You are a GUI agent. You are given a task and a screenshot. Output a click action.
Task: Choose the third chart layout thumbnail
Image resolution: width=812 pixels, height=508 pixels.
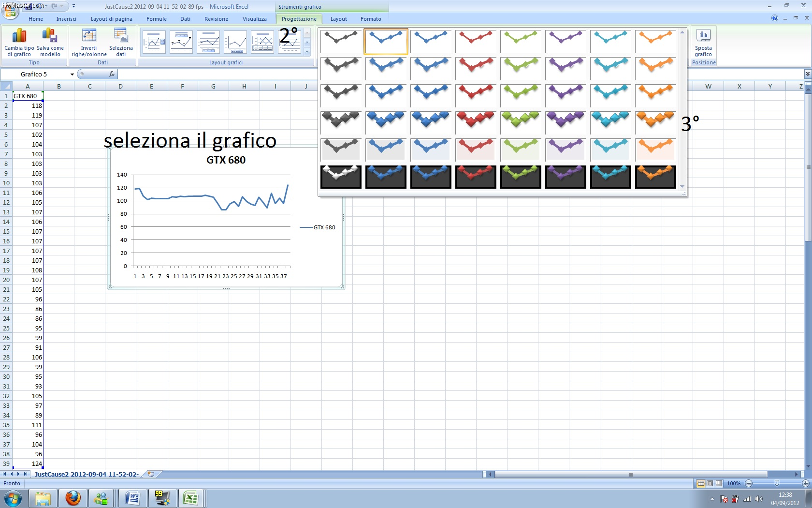[x=208, y=42]
